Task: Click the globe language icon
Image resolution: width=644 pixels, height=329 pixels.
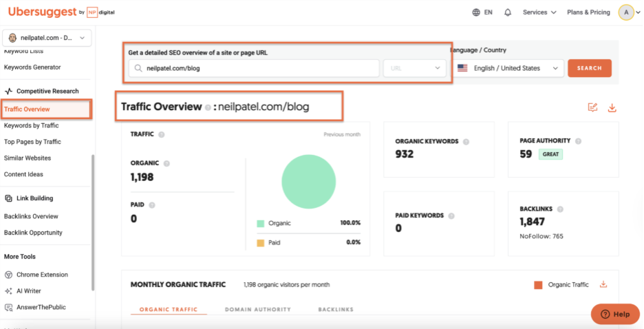Action: 476,12
